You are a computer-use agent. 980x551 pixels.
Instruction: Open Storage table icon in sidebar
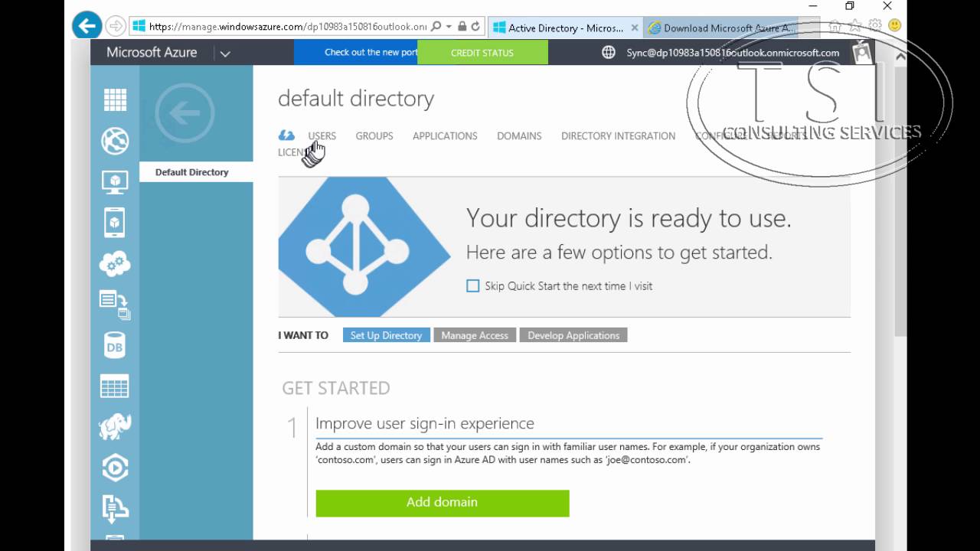115,386
